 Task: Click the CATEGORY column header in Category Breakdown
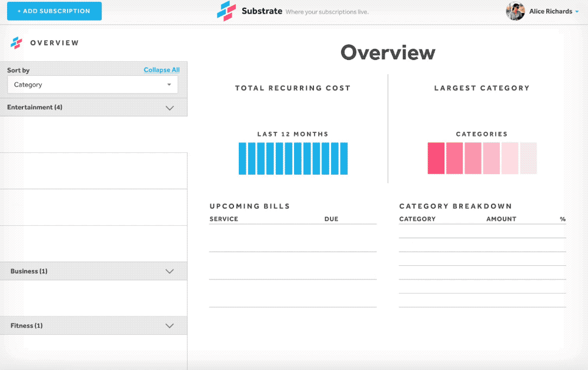pos(417,219)
